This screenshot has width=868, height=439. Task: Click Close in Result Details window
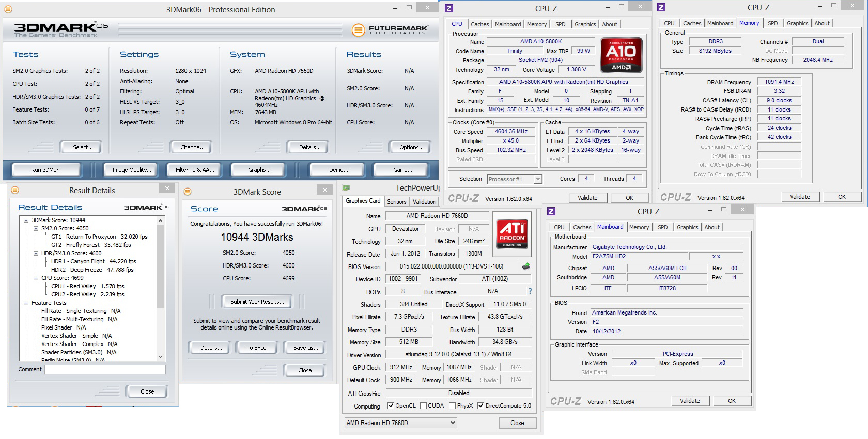tap(147, 391)
